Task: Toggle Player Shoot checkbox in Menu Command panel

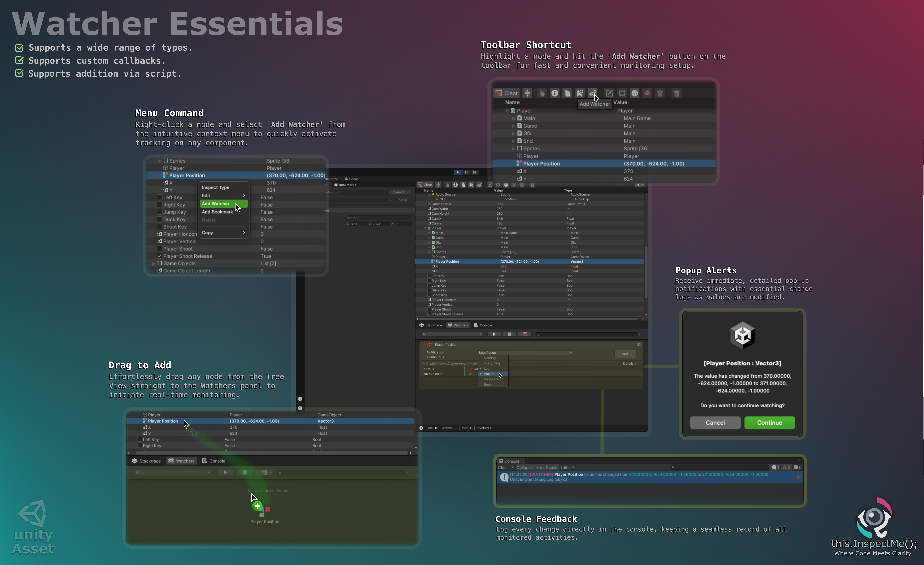Action: 160,249
